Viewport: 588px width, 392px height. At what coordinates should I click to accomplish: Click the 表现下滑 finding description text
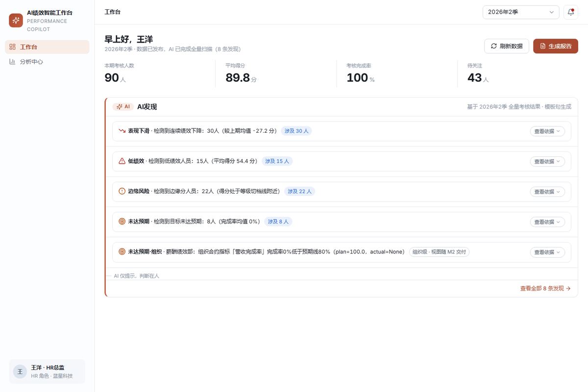(x=215, y=131)
